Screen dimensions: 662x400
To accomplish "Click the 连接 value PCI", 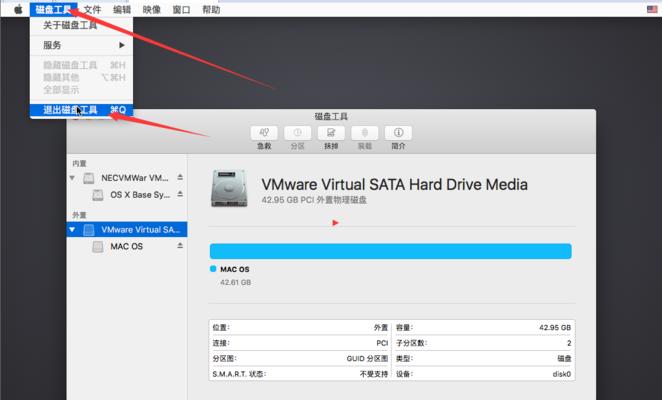I will coord(382,343).
